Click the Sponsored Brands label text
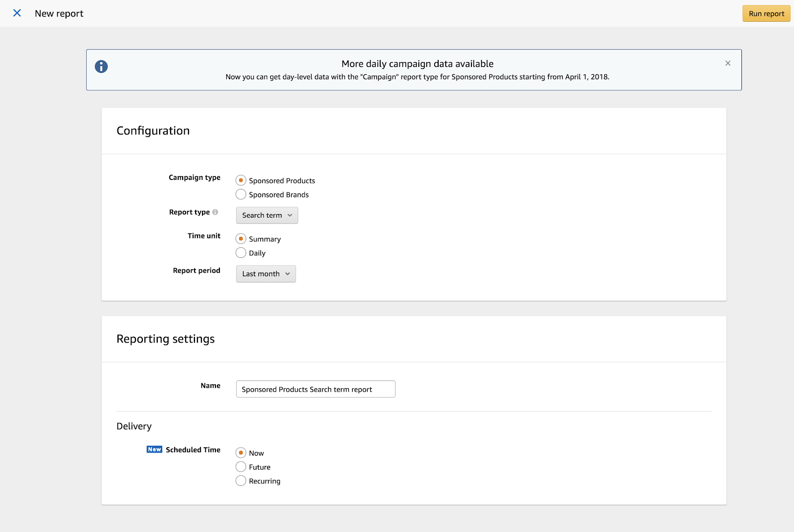Viewport: 794px width, 532px height. point(279,195)
